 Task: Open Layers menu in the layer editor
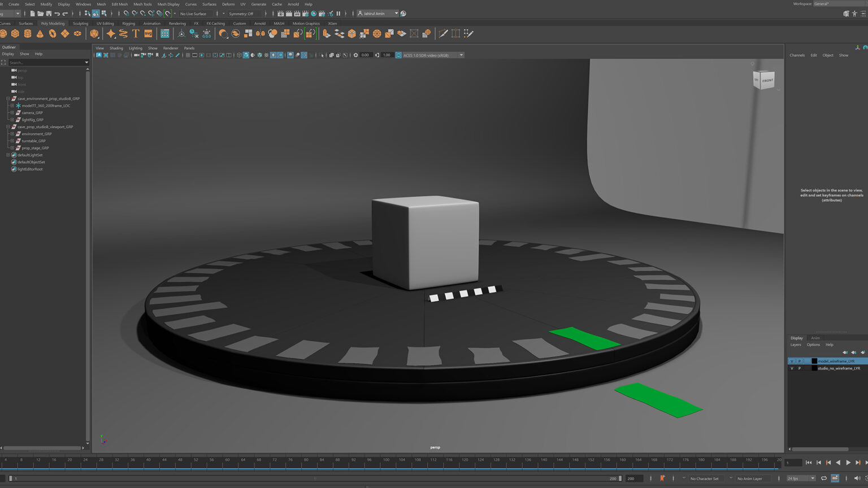796,345
